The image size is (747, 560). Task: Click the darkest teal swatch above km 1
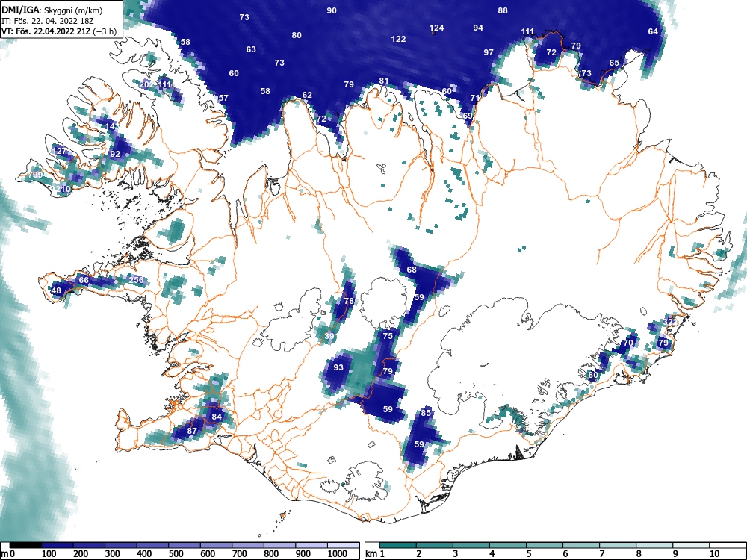[398, 545]
